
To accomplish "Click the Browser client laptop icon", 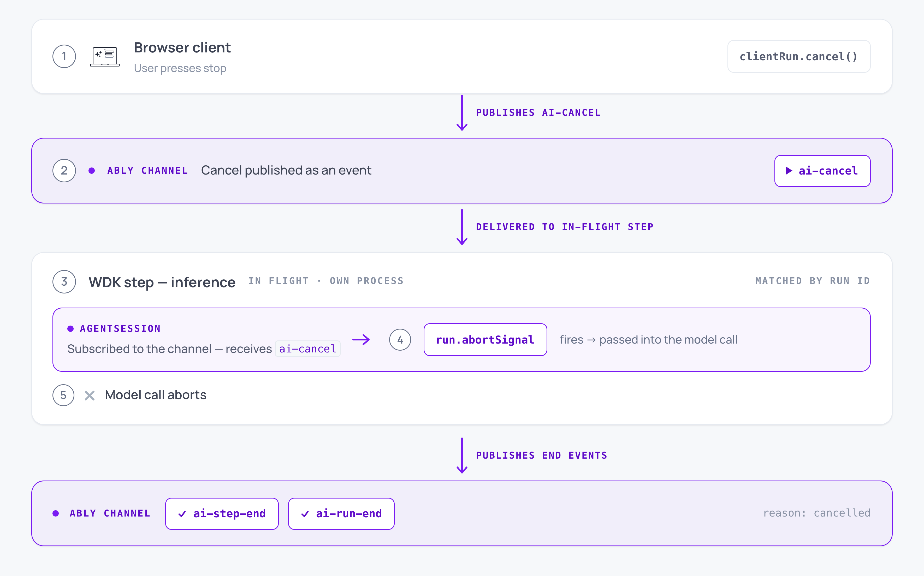I will pyautogui.click(x=105, y=56).
